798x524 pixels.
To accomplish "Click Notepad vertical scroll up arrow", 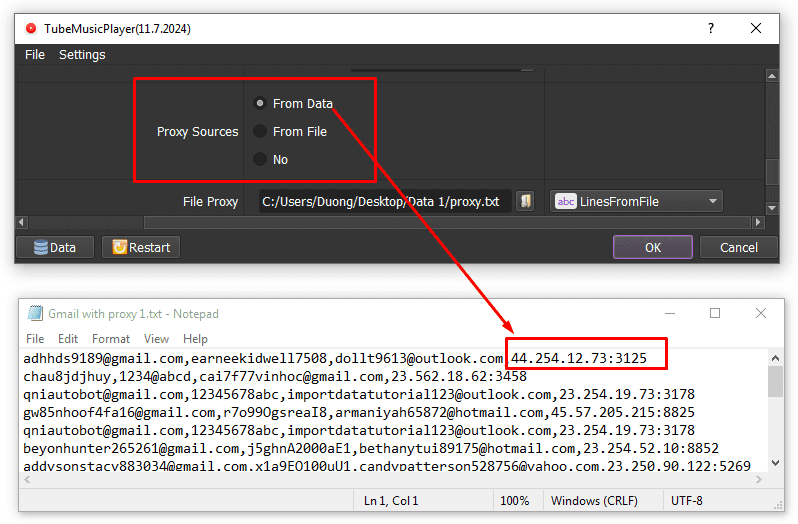I will click(775, 358).
